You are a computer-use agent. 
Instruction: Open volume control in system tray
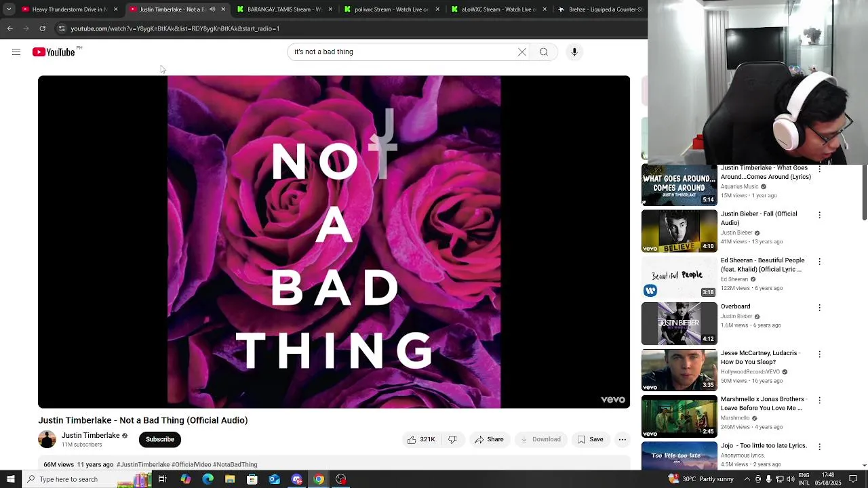click(x=791, y=479)
